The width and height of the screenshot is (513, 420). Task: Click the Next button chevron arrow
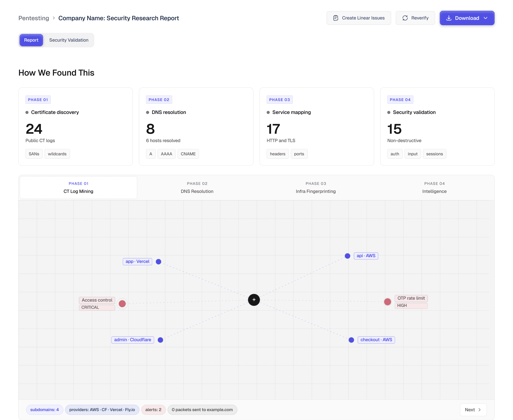click(479, 410)
